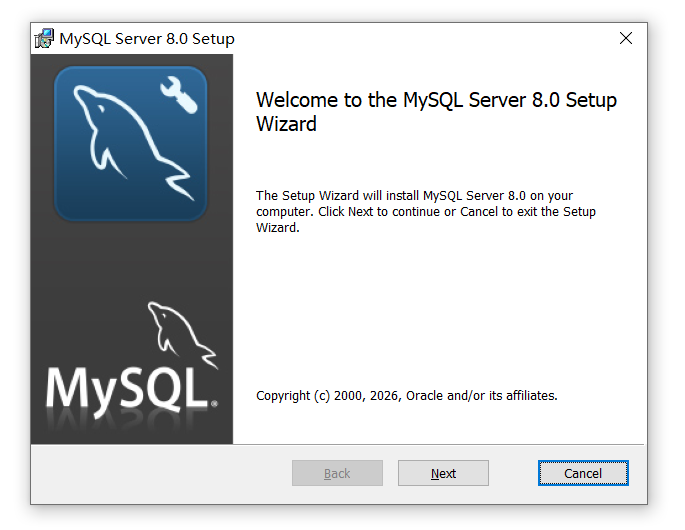
Task: Click the large blue dolphin logo tile
Action: pos(131,143)
